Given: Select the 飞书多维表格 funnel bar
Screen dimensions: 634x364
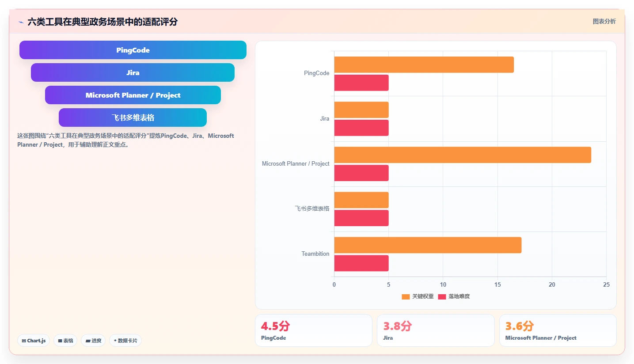Looking at the screenshot, I should [133, 118].
